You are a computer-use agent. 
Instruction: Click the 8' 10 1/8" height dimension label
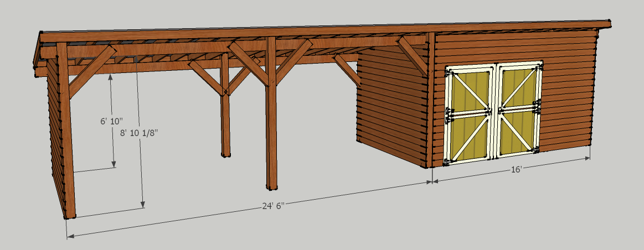[139, 133]
